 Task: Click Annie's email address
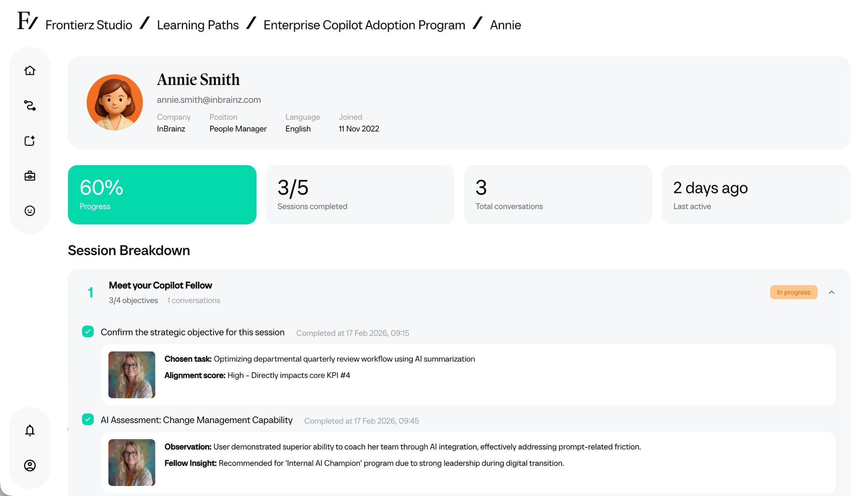[x=209, y=99]
